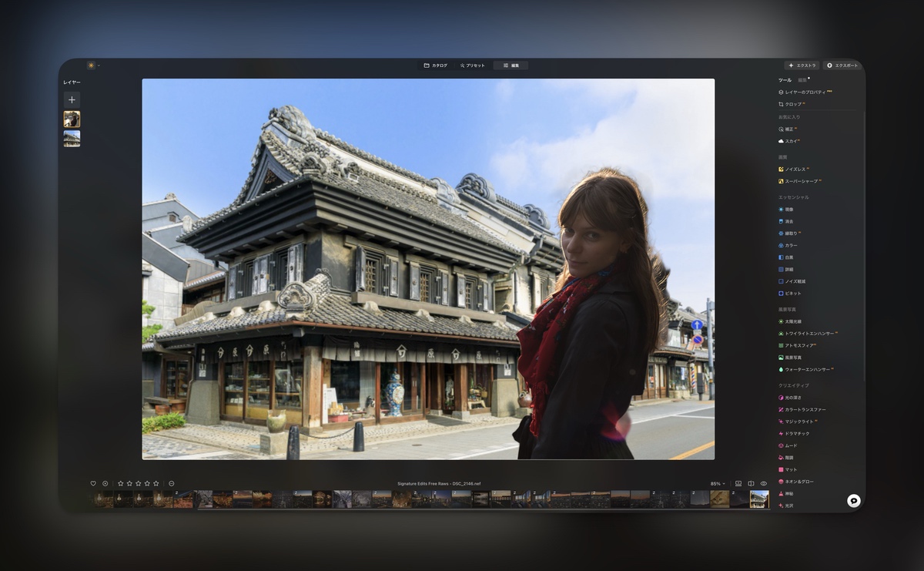924x571 pixels.
Task: Click the エクスポート button
Action: pos(842,65)
